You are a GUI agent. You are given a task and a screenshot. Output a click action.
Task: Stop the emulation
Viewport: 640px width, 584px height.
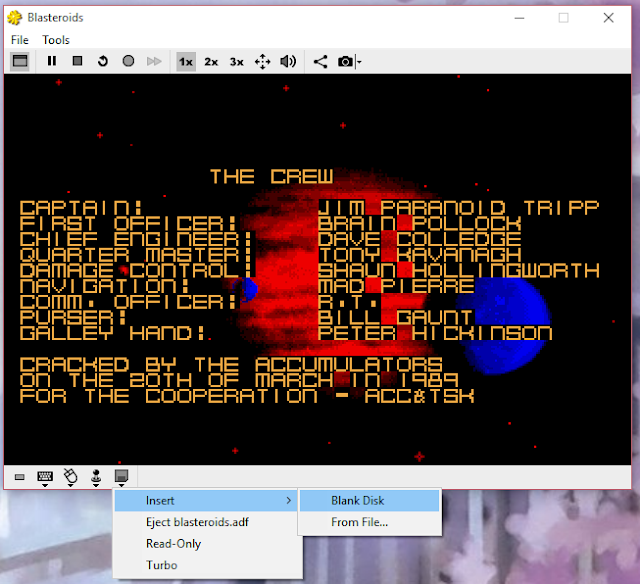77,61
